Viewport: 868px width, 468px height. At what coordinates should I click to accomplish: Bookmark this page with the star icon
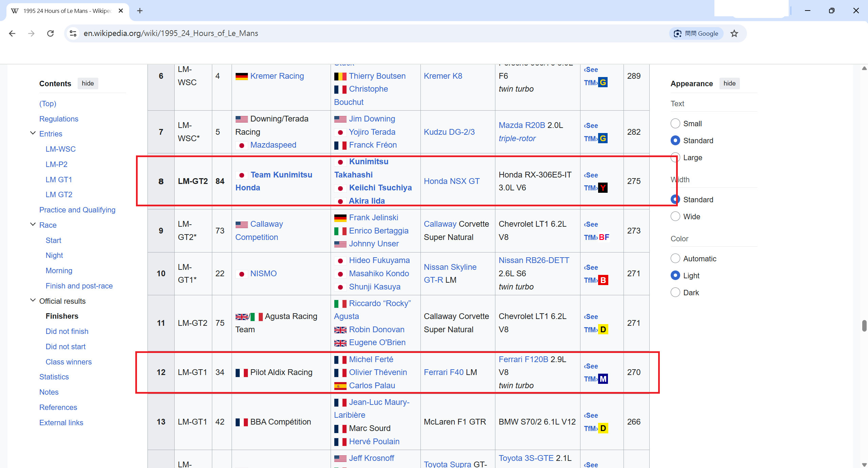tap(734, 33)
